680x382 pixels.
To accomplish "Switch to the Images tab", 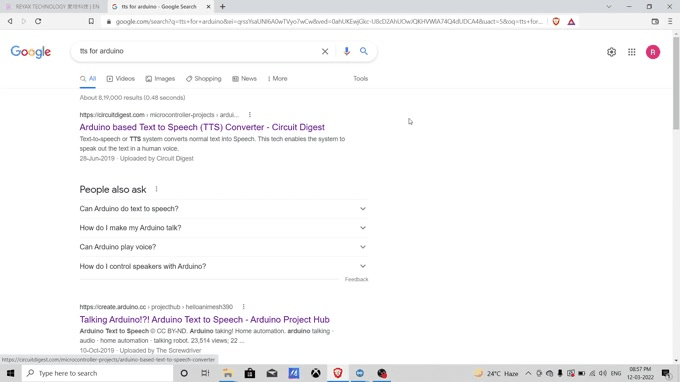I will click(160, 78).
